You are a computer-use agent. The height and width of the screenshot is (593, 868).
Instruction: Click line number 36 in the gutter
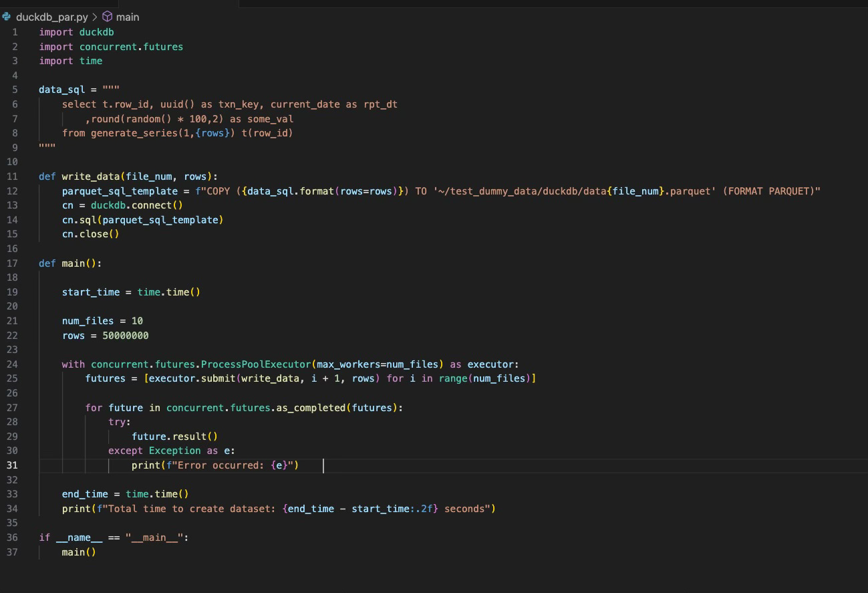pyautogui.click(x=12, y=538)
